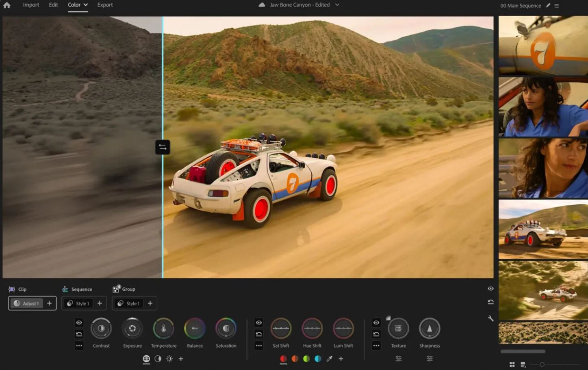The width and height of the screenshot is (588, 370).
Task: Select the cyan color swatch
Action: [317, 359]
